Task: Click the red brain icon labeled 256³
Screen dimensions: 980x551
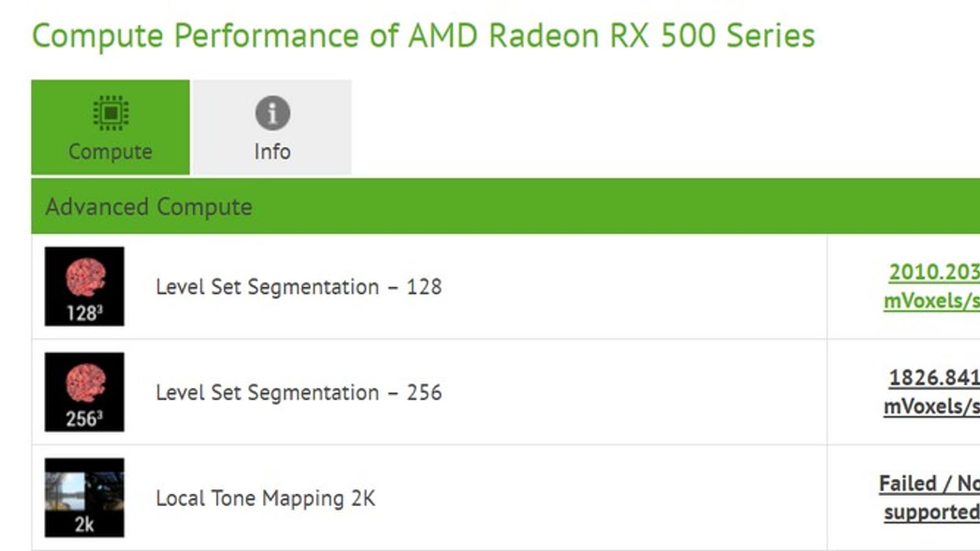Action: (85, 383)
